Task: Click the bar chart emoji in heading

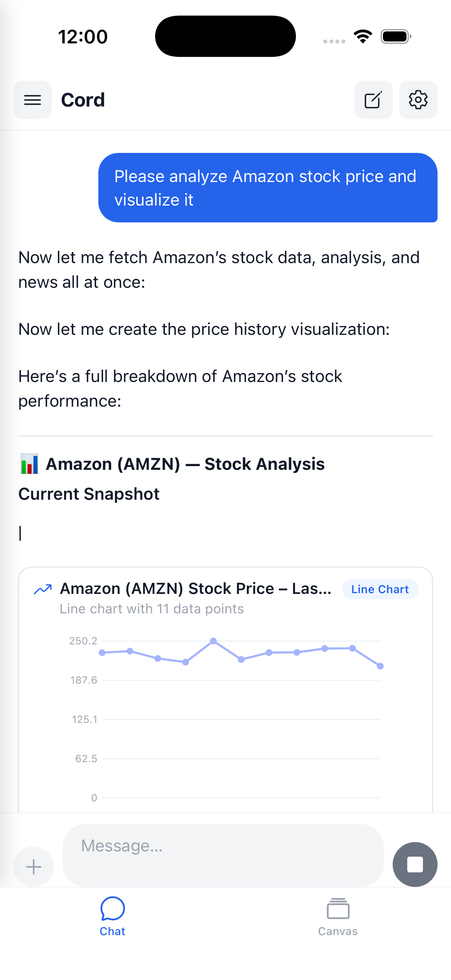Action: click(x=29, y=464)
